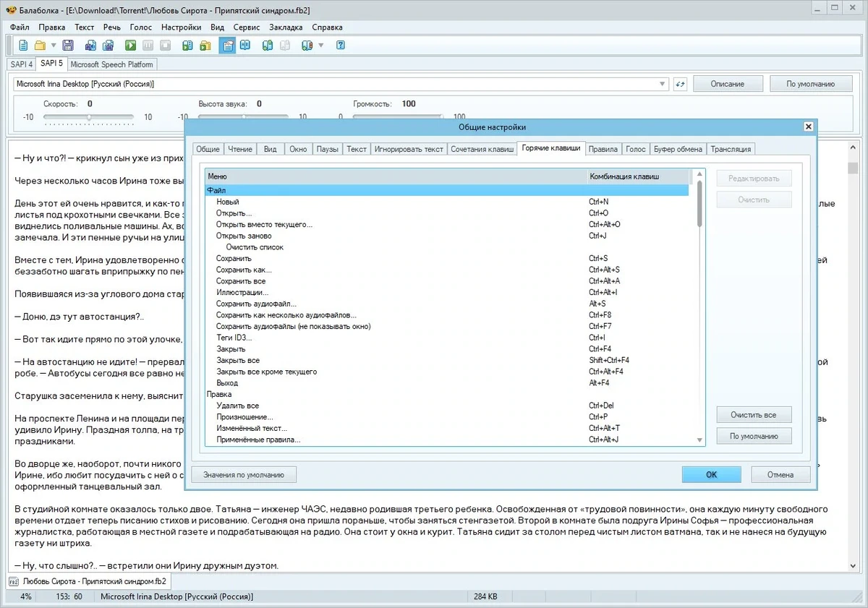868x608 pixels.
Task: Start reading aloud with green Play icon
Action: tap(130, 46)
